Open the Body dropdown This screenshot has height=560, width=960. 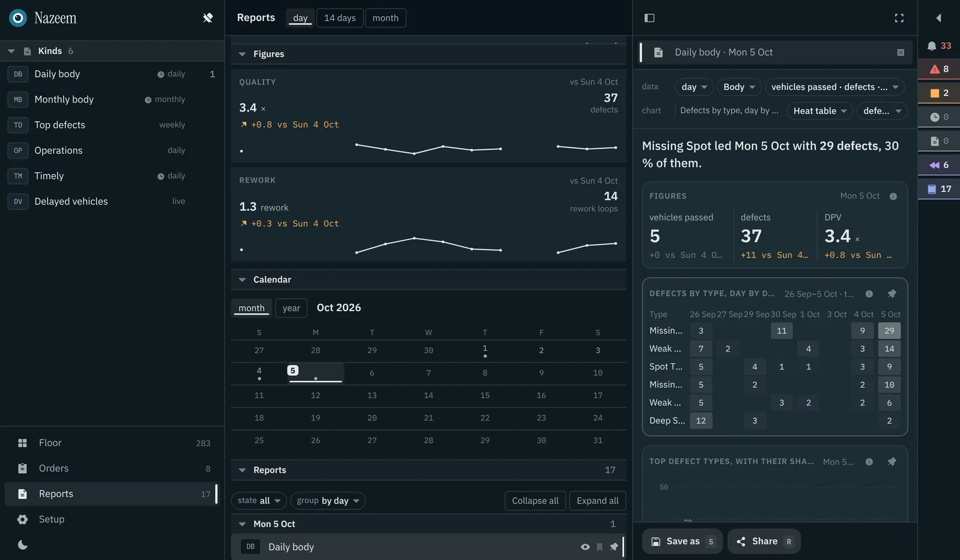pos(739,87)
